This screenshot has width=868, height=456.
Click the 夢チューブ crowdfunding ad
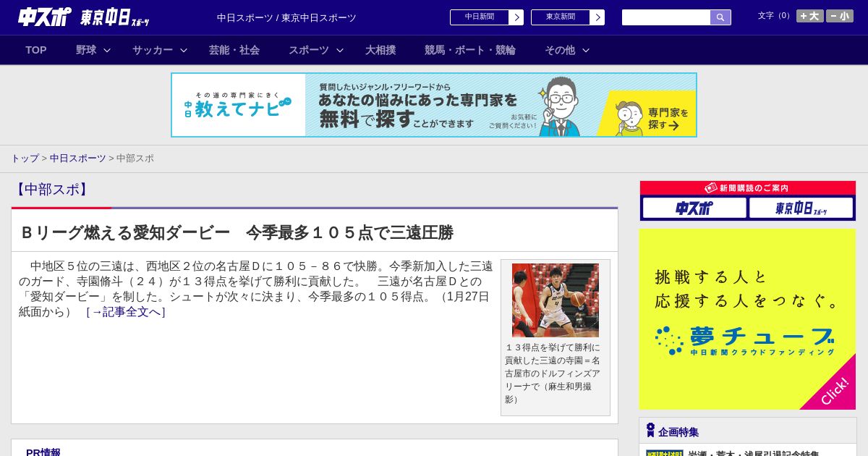[747, 319]
